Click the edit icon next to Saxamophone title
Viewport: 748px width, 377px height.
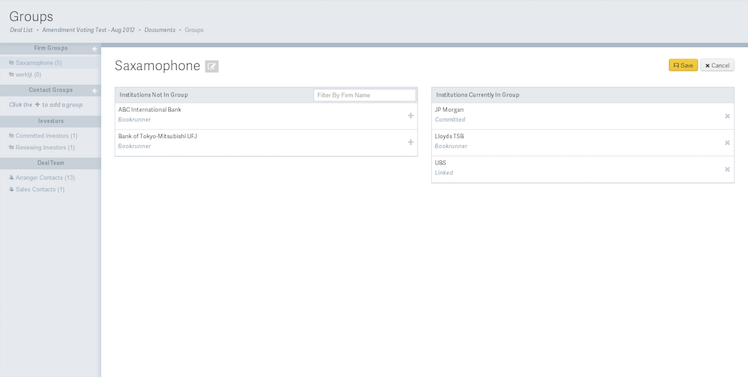tap(212, 66)
